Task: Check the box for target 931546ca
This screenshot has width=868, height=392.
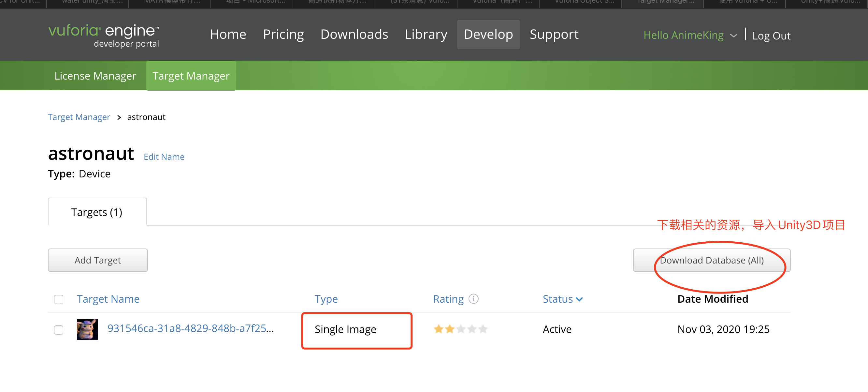Action: 59,330
